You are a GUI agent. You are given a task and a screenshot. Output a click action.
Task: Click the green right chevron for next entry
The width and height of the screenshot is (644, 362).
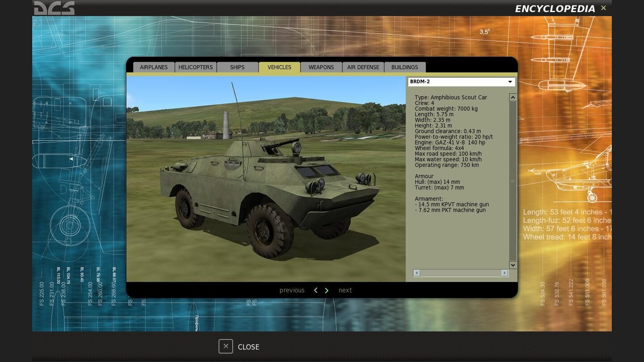pyautogui.click(x=326, y=290)
